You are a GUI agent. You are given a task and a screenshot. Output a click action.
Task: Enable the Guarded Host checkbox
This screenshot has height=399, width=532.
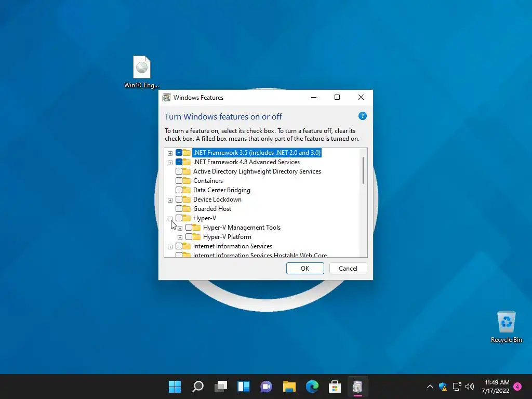(x=179, y=209)
